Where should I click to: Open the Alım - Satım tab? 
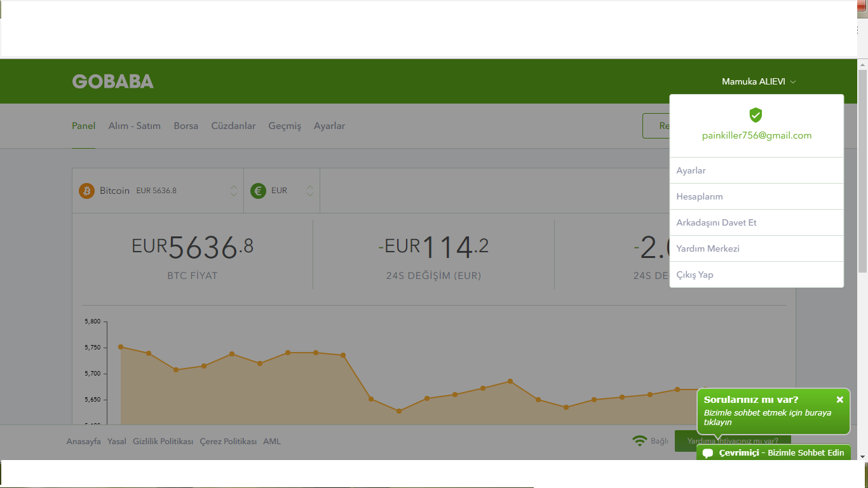pyautogui.click(x=135, y=126)
